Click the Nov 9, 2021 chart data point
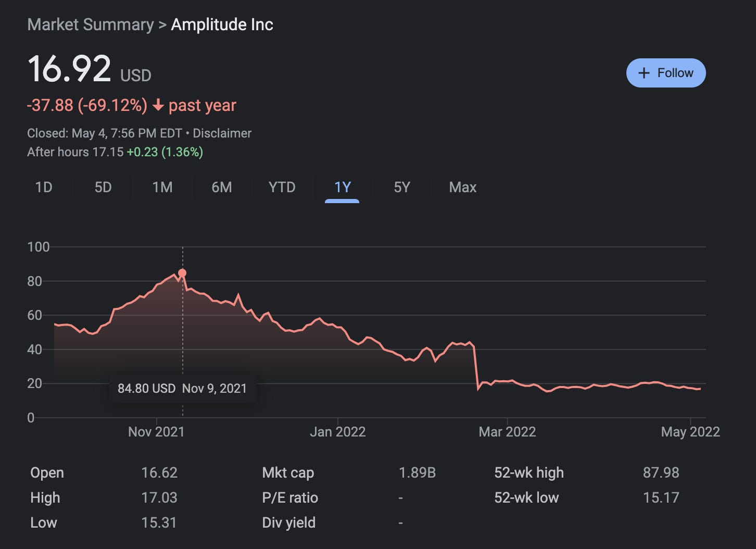 click(x=182, y=273)
